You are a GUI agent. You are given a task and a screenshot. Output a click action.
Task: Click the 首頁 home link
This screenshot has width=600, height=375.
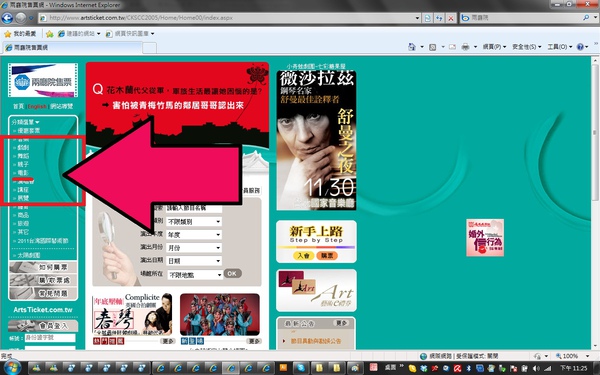(x=18, y=106)
